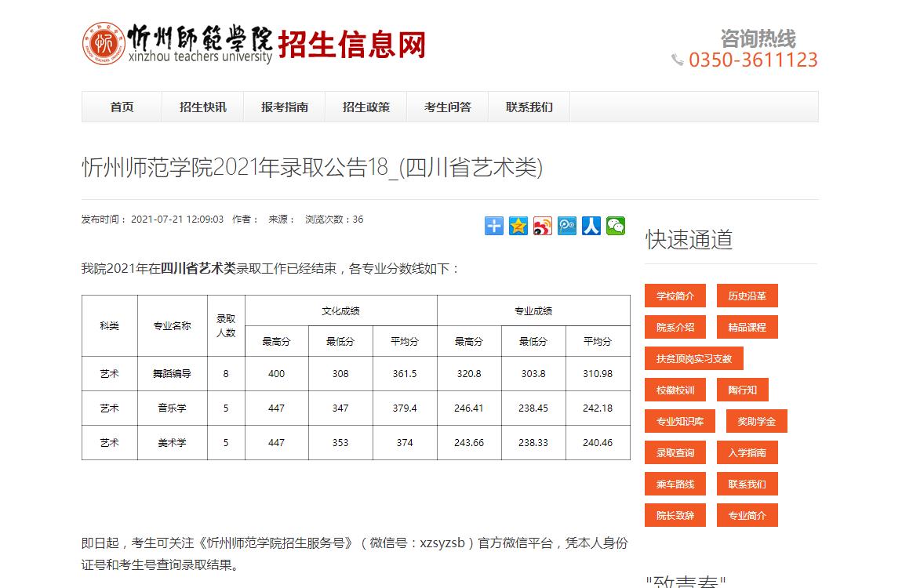
Task: Open the blue plus share icon
Action: pyautogui.click(x=493, y=226)
